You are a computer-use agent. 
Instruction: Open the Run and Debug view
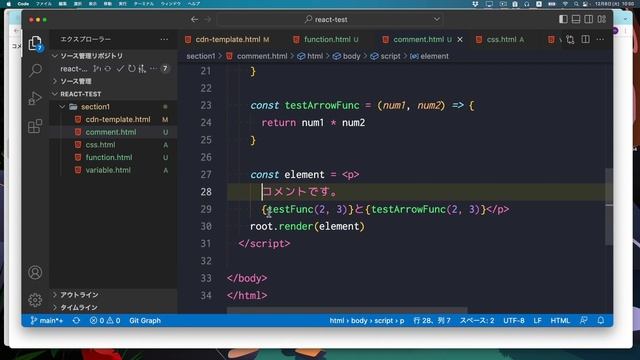(x=35, y=98)
